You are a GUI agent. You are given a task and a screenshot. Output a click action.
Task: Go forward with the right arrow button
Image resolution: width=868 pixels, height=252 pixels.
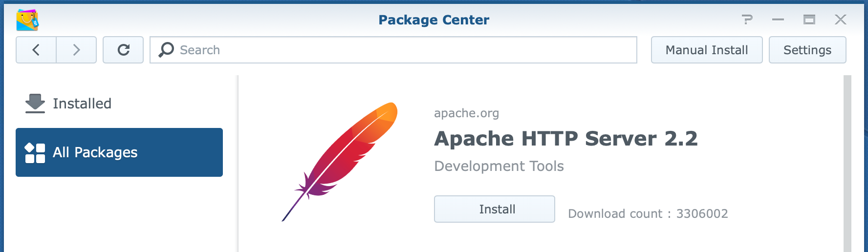(76, 50)
